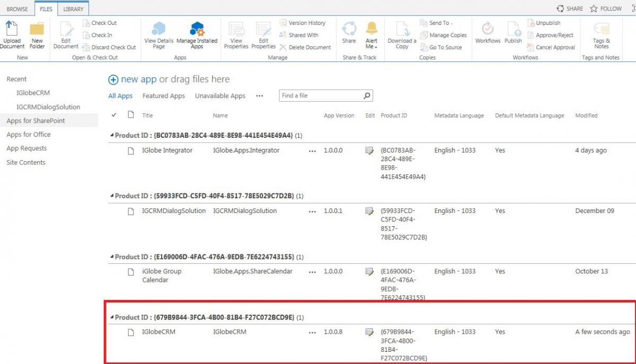
Task: Open the Send To dropdown
Action: tap(437, 23)
